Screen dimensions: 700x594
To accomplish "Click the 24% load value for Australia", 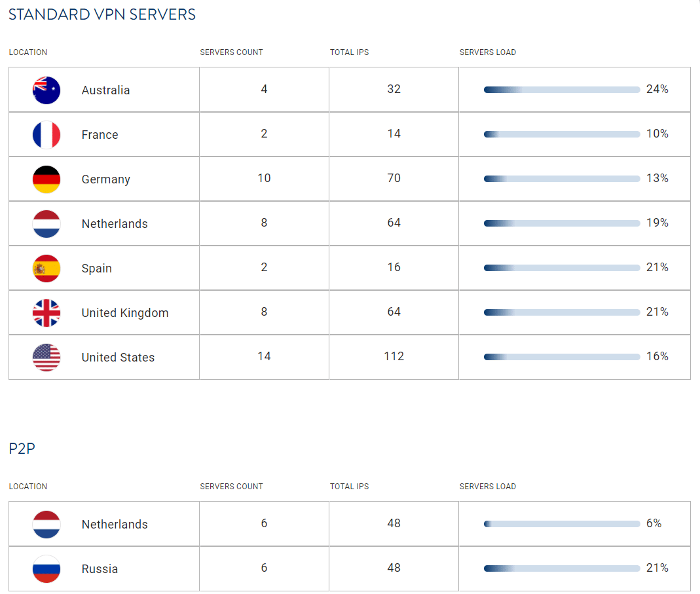I will (x=657, y=90).
